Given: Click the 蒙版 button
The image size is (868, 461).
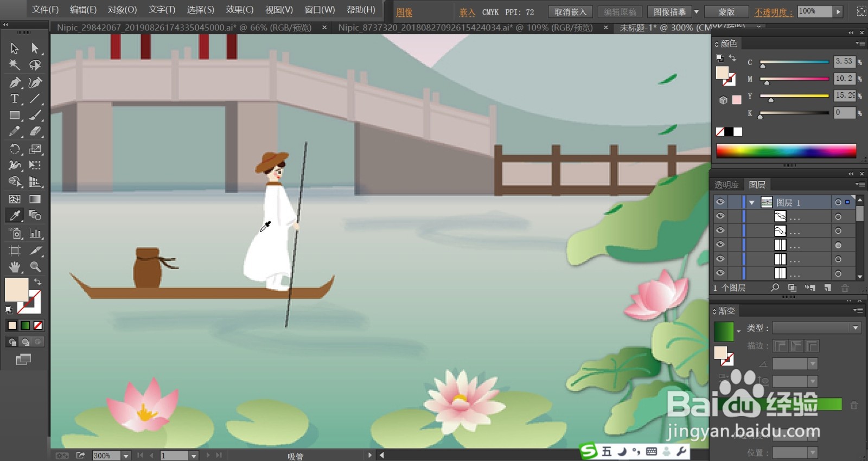Looking at the screenshot, I should tap(727, 12).
